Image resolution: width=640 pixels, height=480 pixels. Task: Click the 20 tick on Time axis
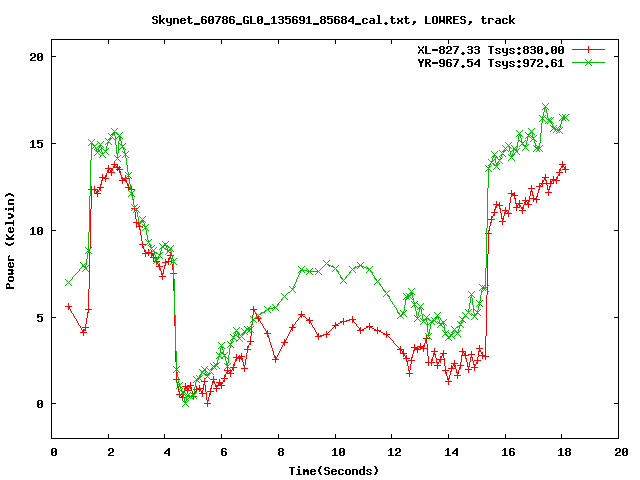[x=622, y=452]
